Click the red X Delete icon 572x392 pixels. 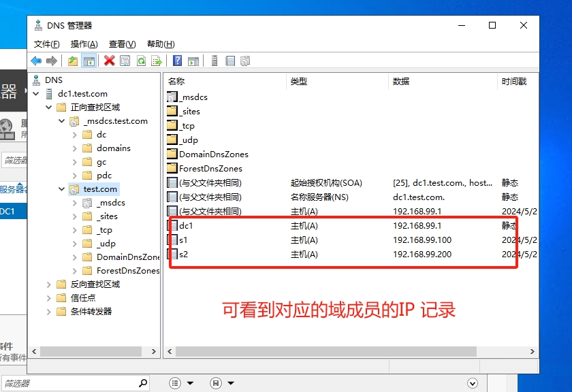coord(109,61)
